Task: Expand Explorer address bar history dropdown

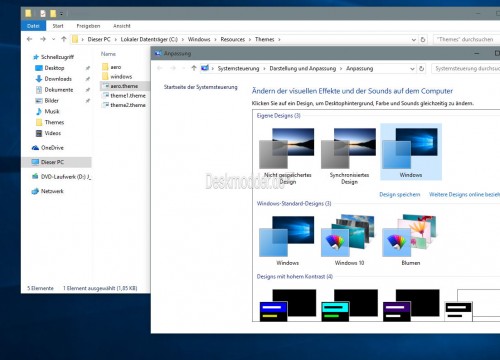Action: pos(414,39)
